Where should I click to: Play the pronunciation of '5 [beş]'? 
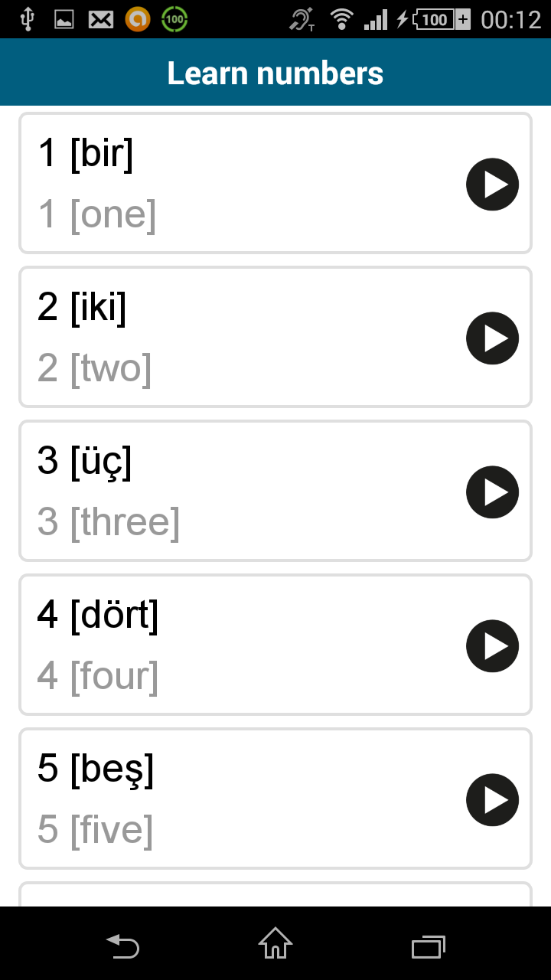point(492,799)
